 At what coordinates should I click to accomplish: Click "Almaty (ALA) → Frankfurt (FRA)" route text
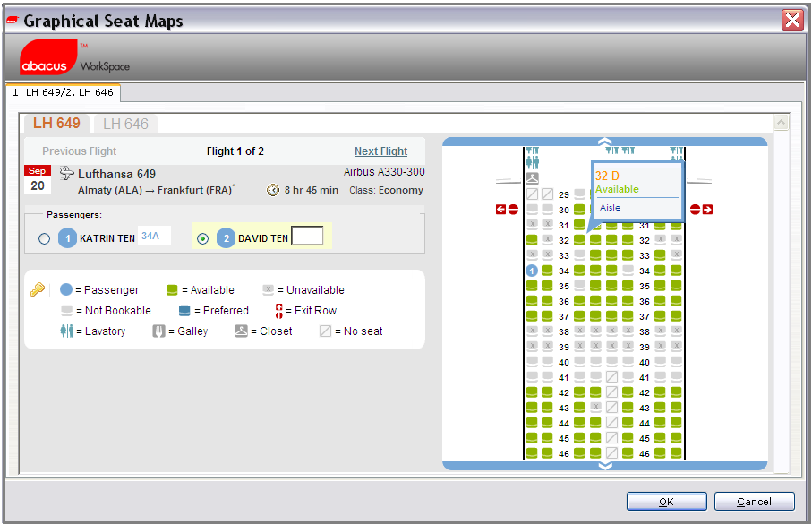156,190
